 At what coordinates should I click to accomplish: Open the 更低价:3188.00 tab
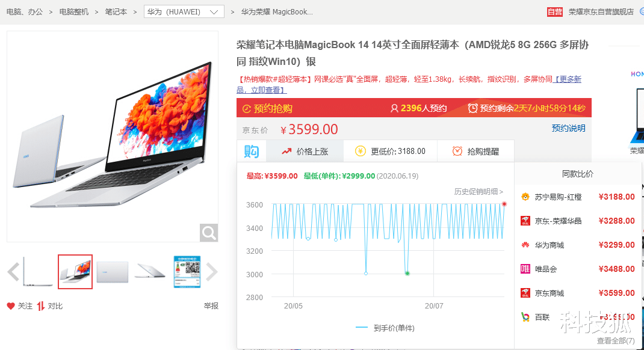tap(390, 152)
